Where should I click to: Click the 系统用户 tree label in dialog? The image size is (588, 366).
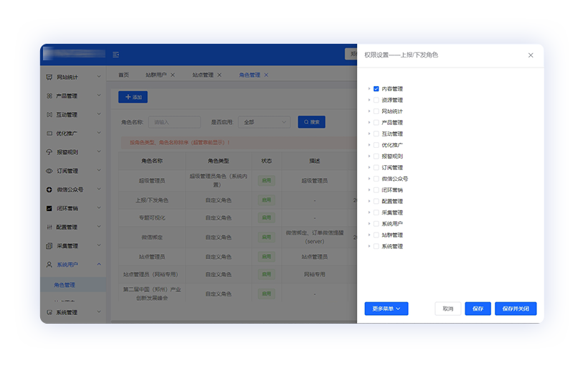[x=392, y=224]
